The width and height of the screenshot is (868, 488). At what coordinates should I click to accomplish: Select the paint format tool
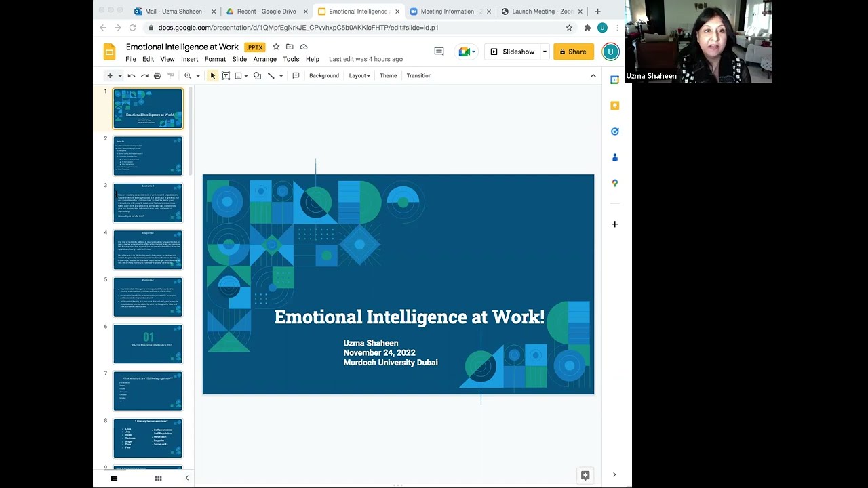coord(170,76)
